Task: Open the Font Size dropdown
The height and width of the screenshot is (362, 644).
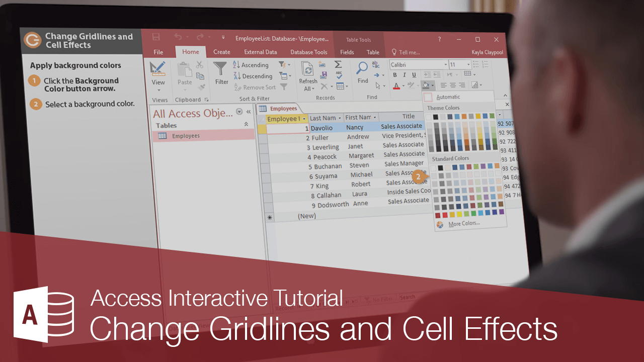Action: [468, 64]
